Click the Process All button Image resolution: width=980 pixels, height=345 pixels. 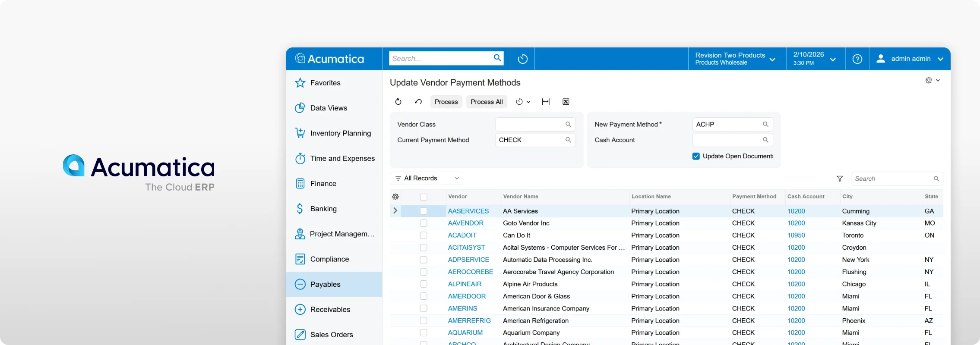pyautogui.click(x=487, y=102)
